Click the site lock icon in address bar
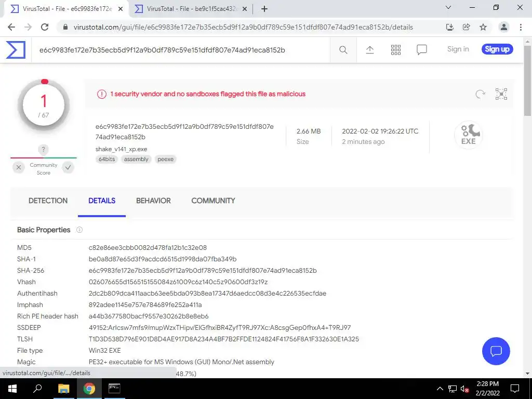The width and height of the screenshot is (532, 399). [x=66, y=27]
